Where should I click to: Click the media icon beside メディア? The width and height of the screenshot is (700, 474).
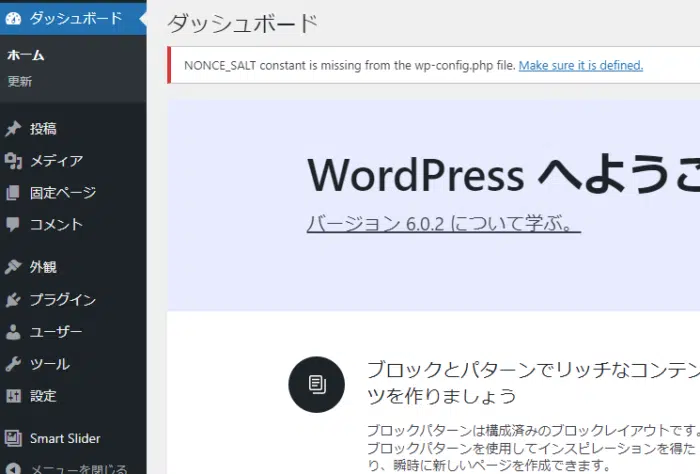(x=13, y=161)
